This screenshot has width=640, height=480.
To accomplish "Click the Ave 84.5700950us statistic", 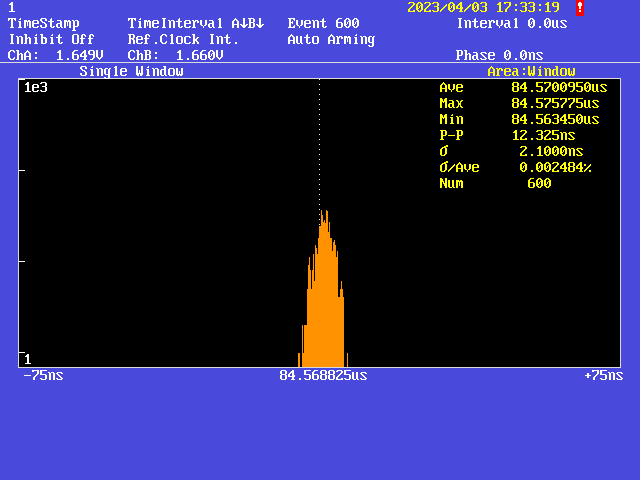I will coord(519,87).
